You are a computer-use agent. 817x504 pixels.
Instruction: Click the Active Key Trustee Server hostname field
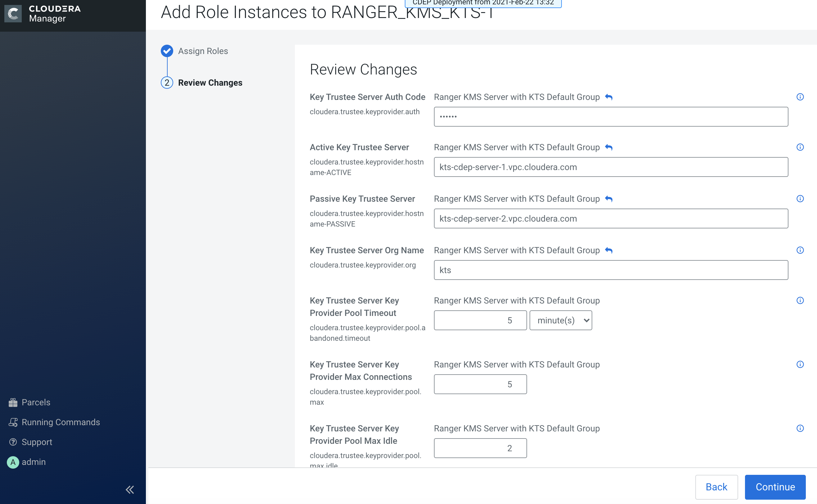(x=610, y=167)
